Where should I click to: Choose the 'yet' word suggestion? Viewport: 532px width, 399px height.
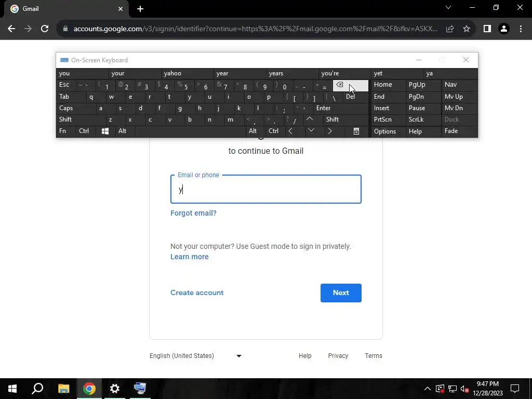tap(397, 73)
